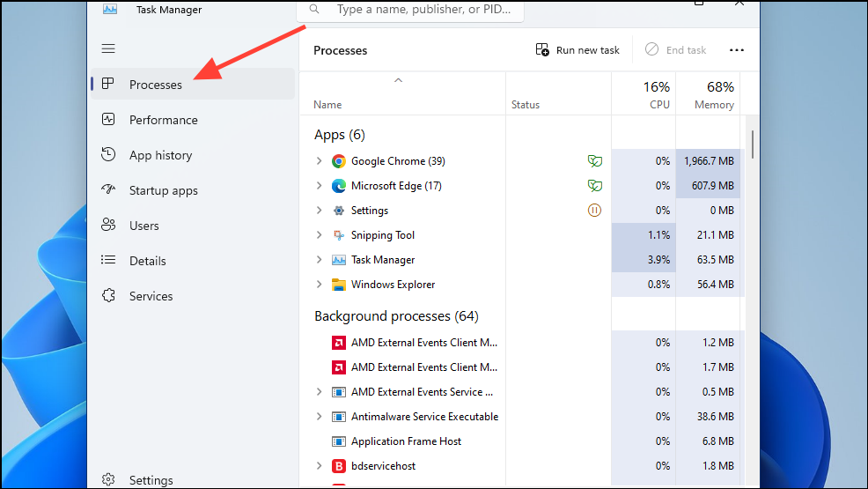
Task: Expand the Google Chrome process group
Action: coord(319,160)
